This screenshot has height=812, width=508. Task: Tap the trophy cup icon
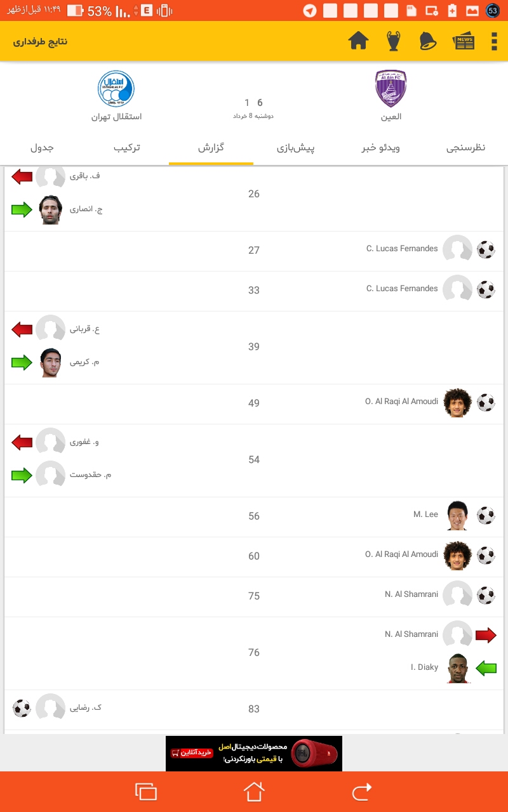[x=394, y=41]
